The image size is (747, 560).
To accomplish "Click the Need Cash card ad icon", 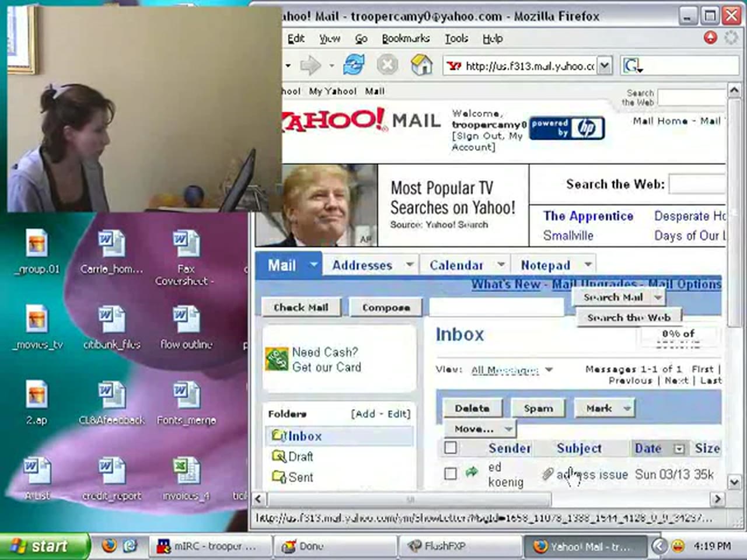I will [x=277, y=359].
